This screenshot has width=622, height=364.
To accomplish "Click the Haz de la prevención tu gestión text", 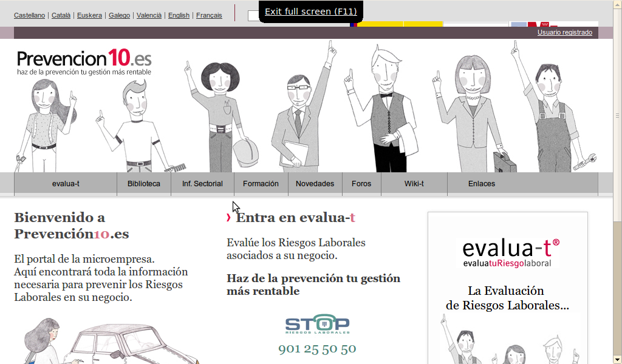I will coord(313,285).
